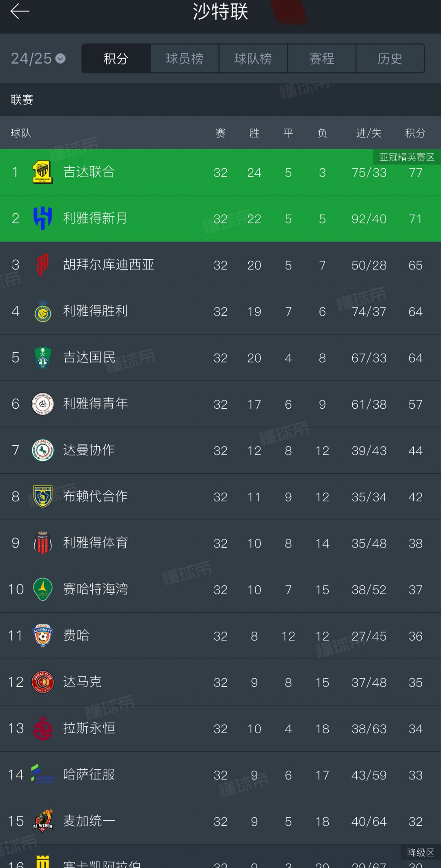Tap the 利雅得新月 blue crest
Screen dimensions: 441x868
(42, 218)
